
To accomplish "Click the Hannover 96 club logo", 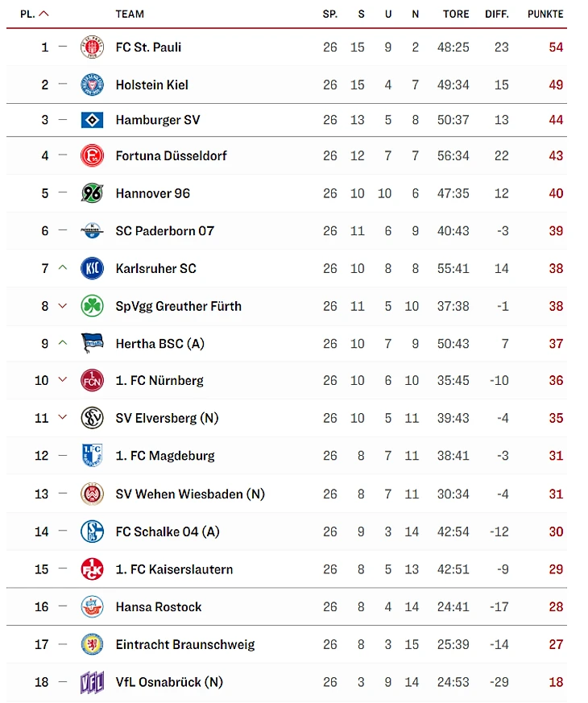I will 93,193.
